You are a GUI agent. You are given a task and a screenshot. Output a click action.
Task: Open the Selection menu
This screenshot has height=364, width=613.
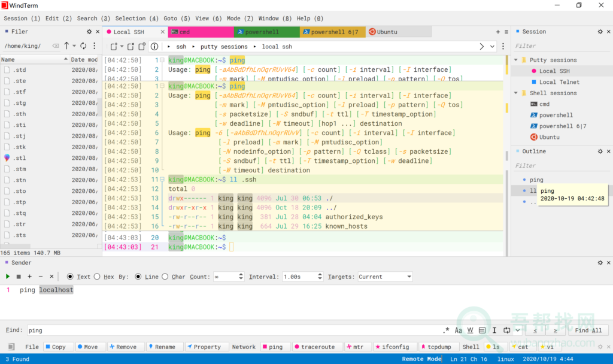[x=136, y=18]
